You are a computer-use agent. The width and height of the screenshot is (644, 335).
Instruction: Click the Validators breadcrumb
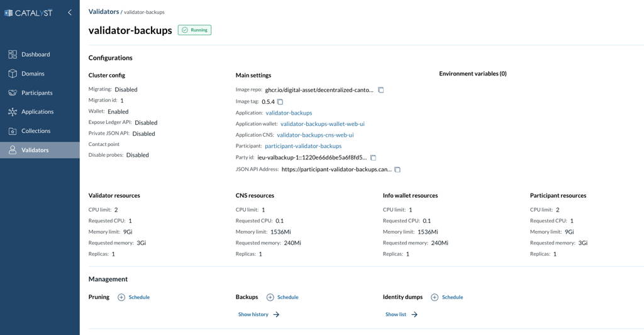(104, 11)
